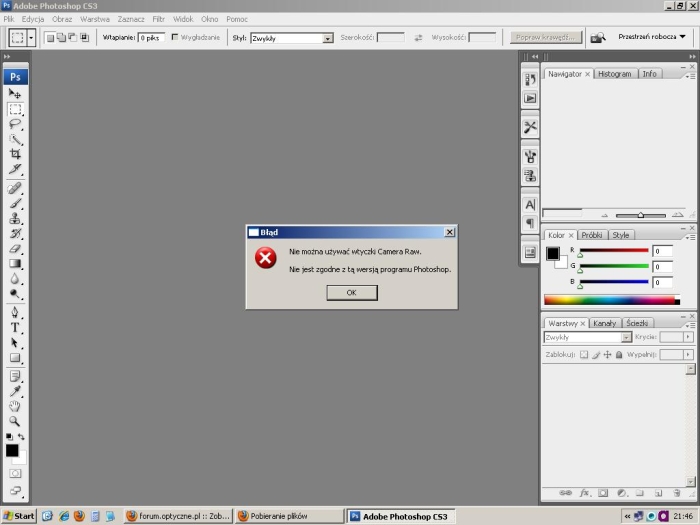Switch to the Histogram tab

pyautogui.click(x=615, y=74)
